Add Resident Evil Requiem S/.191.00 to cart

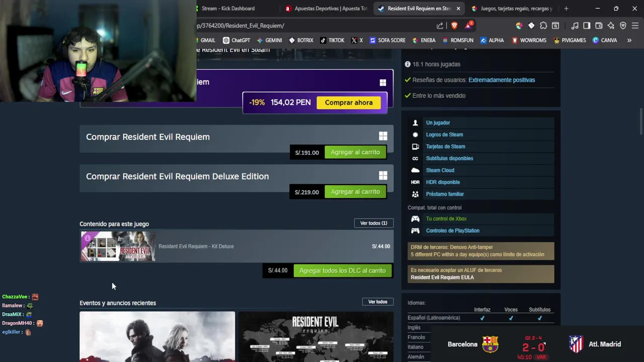[x=355, y=152]
